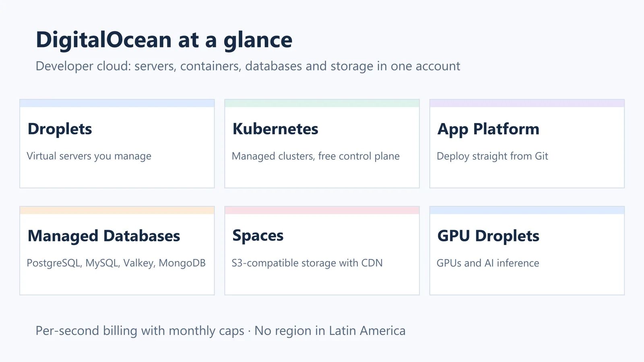The width and height of the screenshot is (644, 362).
Task: Click the footer line about per-second billing
Action: [x=221, y=331]
